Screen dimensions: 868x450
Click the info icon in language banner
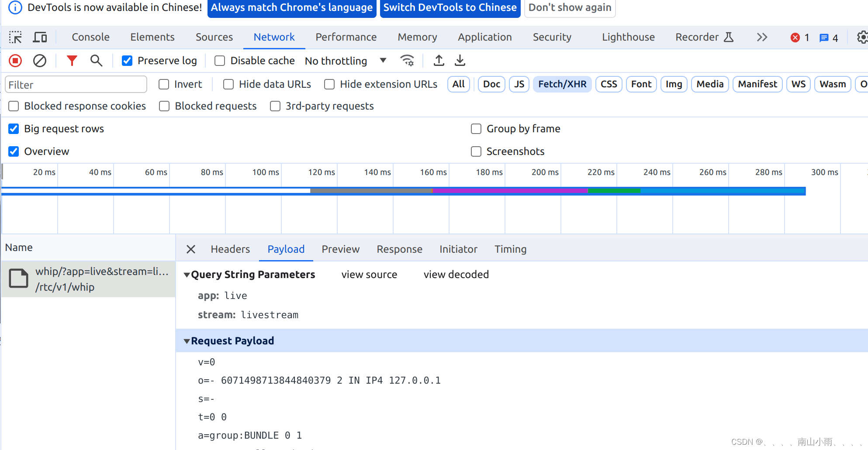pyautogui.click(x=15, y=7)
